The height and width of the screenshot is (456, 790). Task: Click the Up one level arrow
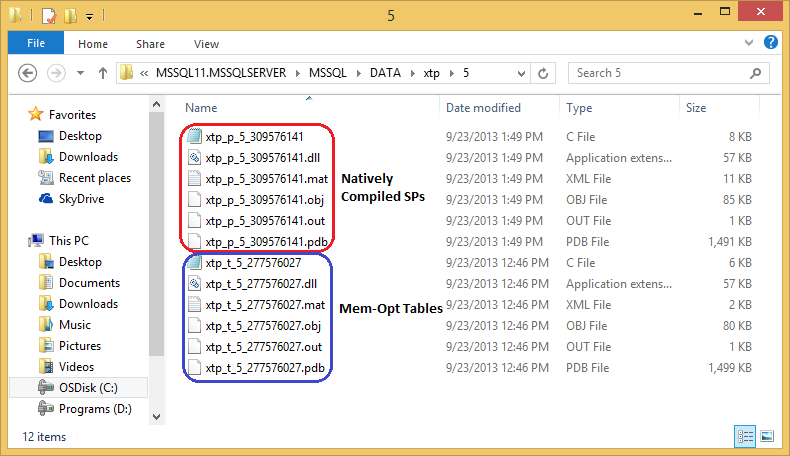[x=103, y=73]
